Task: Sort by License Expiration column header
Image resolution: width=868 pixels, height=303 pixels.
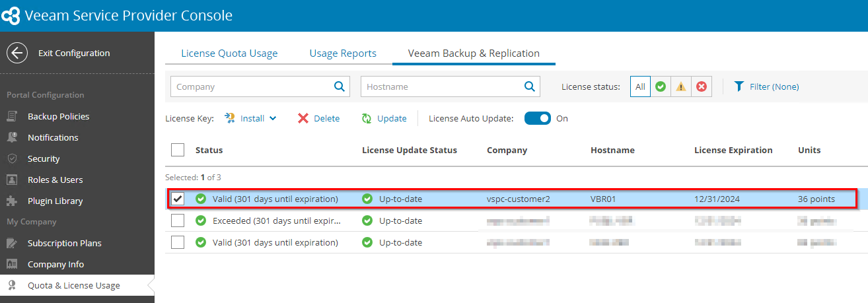Action: point(733,150)
